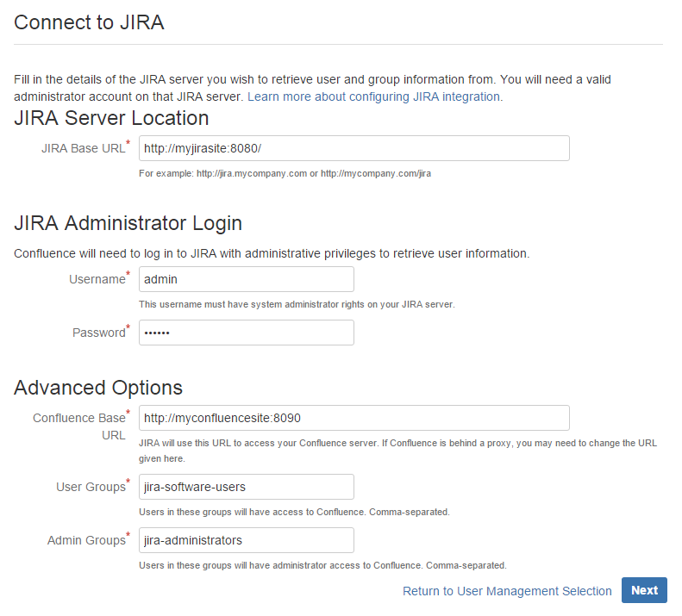Viewport: 682px width, 616px height.
Task: Click the Connect to JIRA page heading
Action: tap(89, 22)
